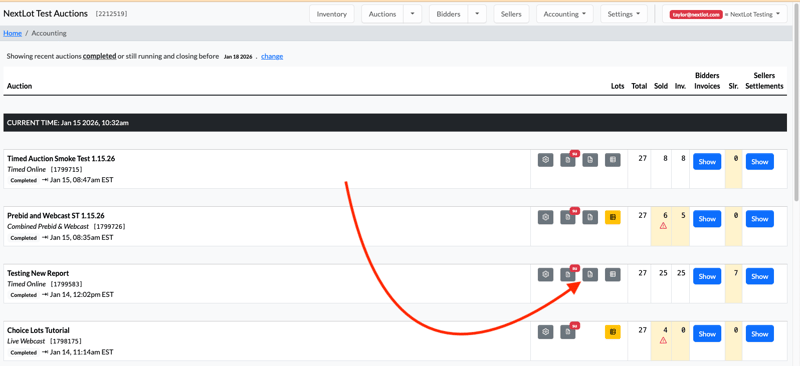Click warning triangle in Choice Lots Tutorial row
The image size is (800, 366).
pos(663,340)
